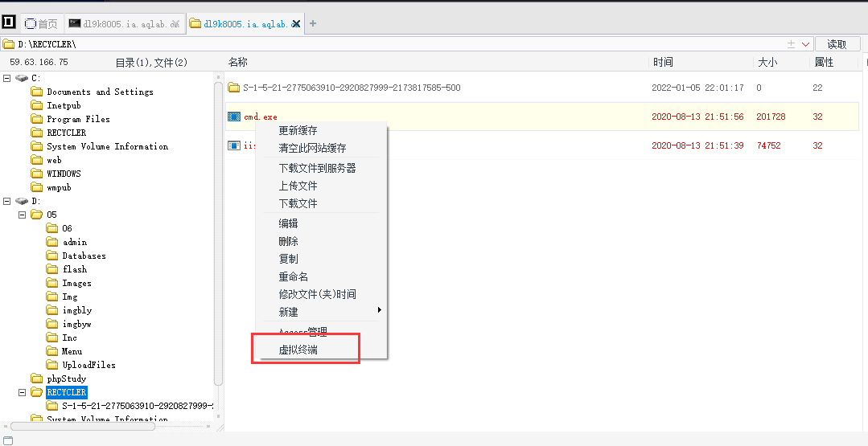Screen dimensions: 868x446
Task: Open the path history dropdown arrow
Action: tap(805, 44)
